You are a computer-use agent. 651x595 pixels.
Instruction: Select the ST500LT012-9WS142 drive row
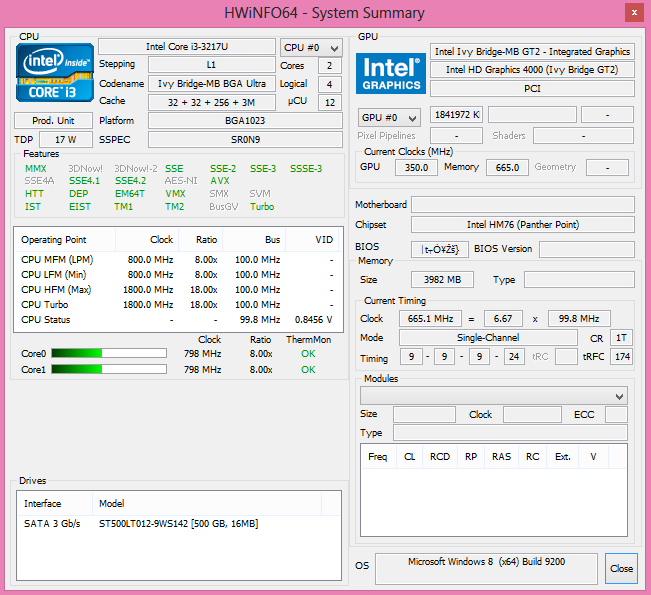[x=178, y=524]
